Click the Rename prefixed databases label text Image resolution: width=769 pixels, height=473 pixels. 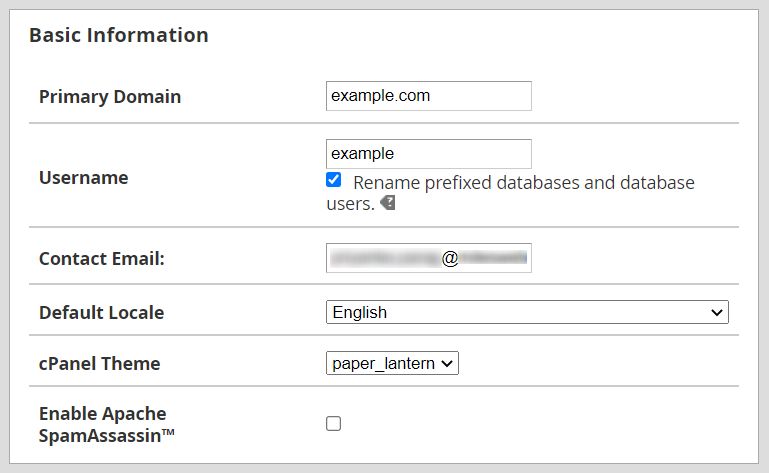tap(523, 183)
